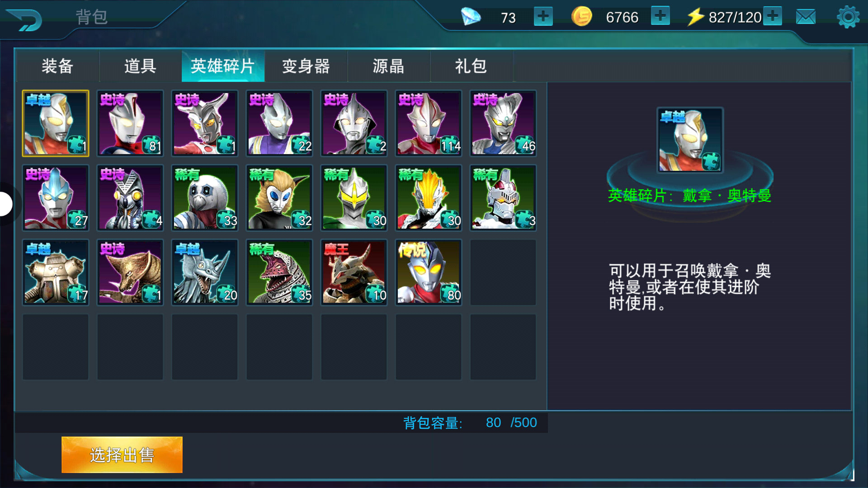
Task: Open the 礼包 tab
Action: pos(471,66)
